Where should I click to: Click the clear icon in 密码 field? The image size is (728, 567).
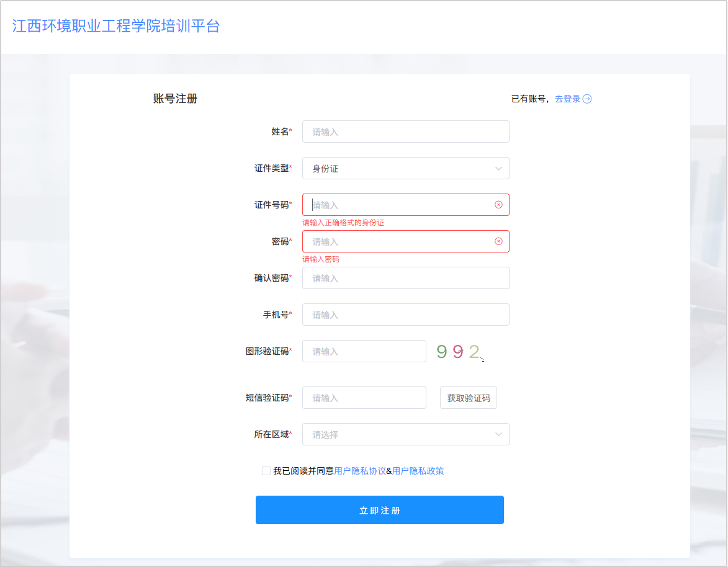click(x=498, y=241)
